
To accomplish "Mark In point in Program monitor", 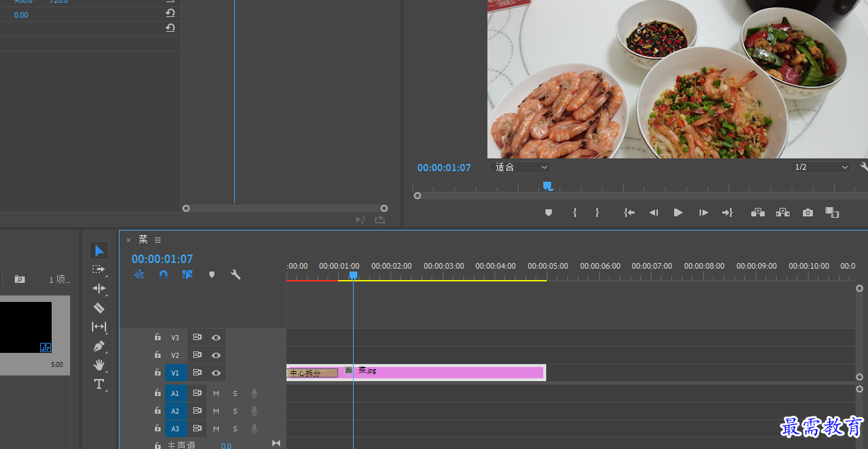I will coord(574,212).
